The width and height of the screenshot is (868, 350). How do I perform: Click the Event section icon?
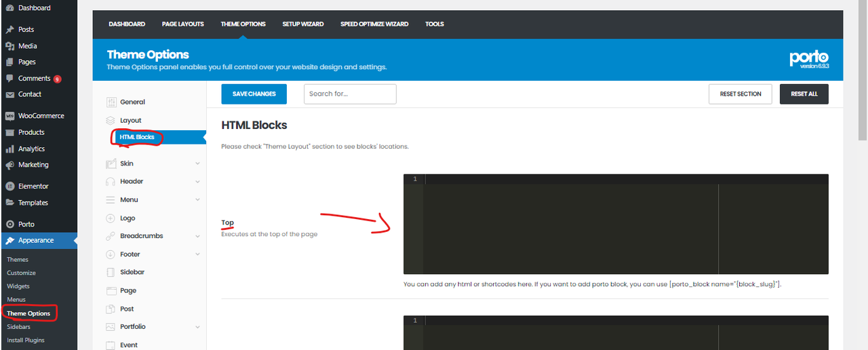[111, 345]
